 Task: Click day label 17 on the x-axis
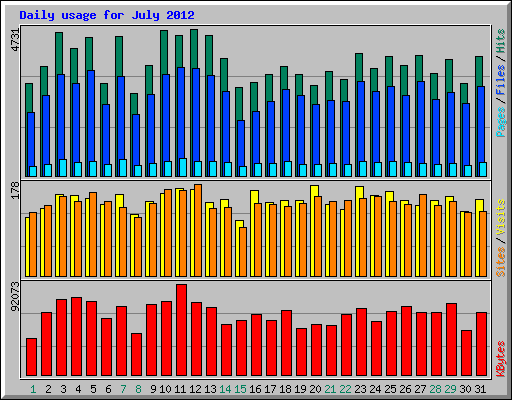pos(270,389)
